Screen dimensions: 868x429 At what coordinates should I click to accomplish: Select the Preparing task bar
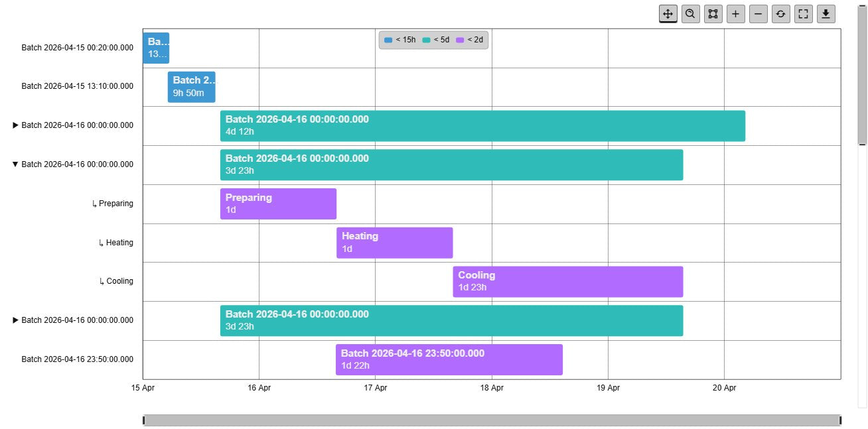(278, 204)
